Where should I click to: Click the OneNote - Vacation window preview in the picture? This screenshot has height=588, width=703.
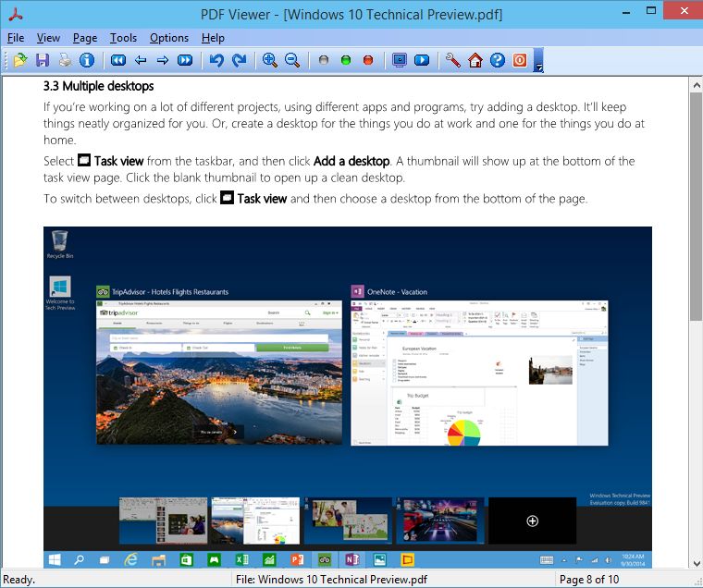tap(479, 373)
